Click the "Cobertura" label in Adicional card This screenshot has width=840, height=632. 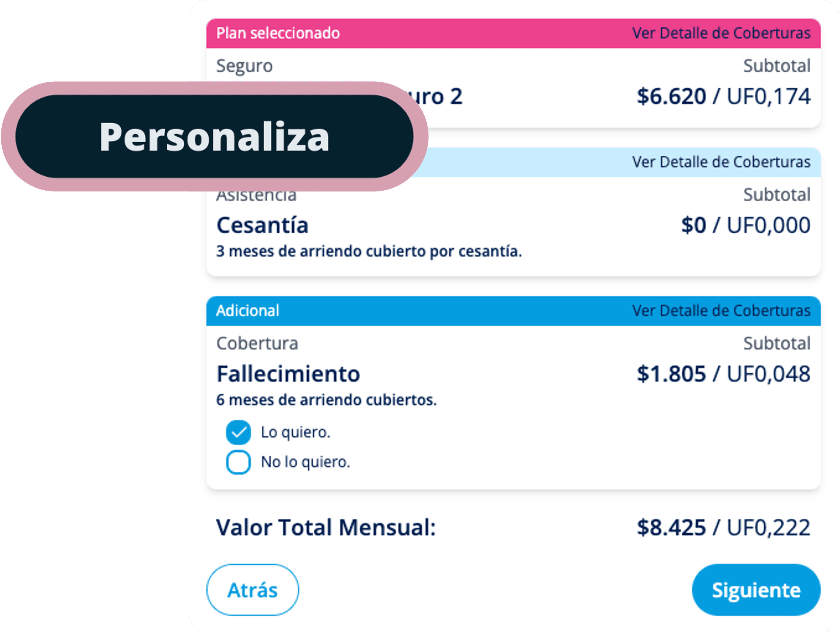pyautogui.click(x=257, y=343)
